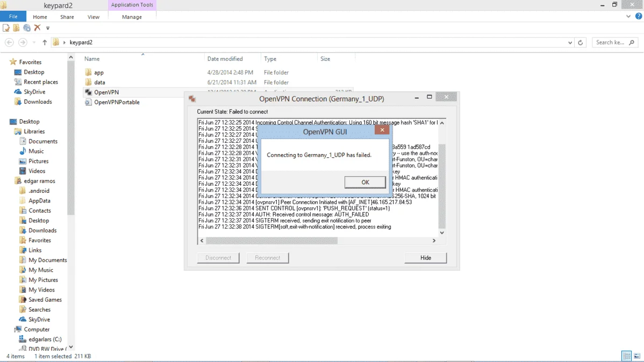644x362 pixels.
Task: Click the Forward navigation arrow
Action: [23, 42]
